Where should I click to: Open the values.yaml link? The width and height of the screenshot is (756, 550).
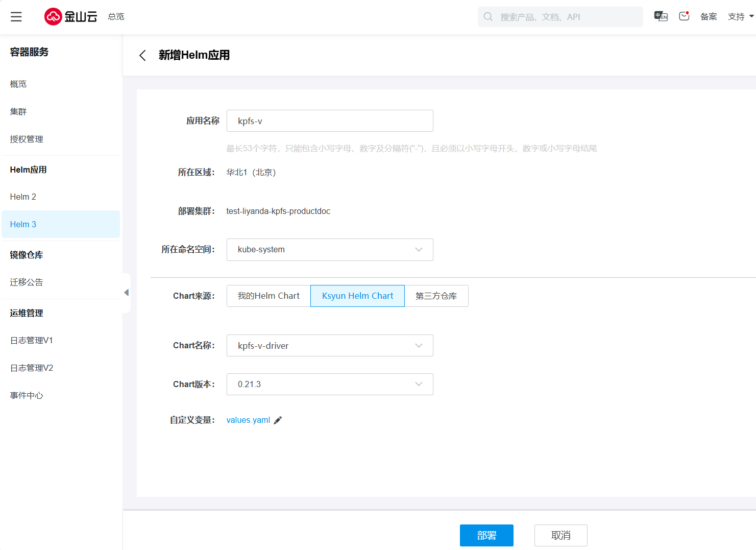tap(248, 420)
